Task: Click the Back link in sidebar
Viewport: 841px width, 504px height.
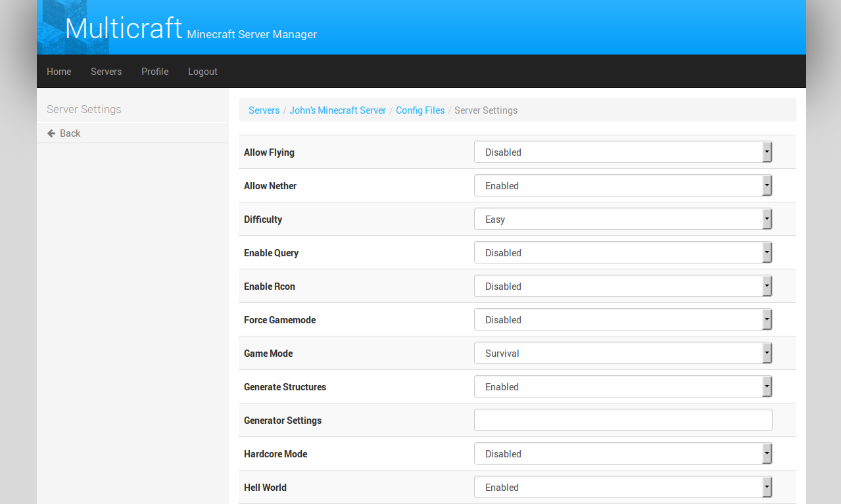Action: pos(70,133)
